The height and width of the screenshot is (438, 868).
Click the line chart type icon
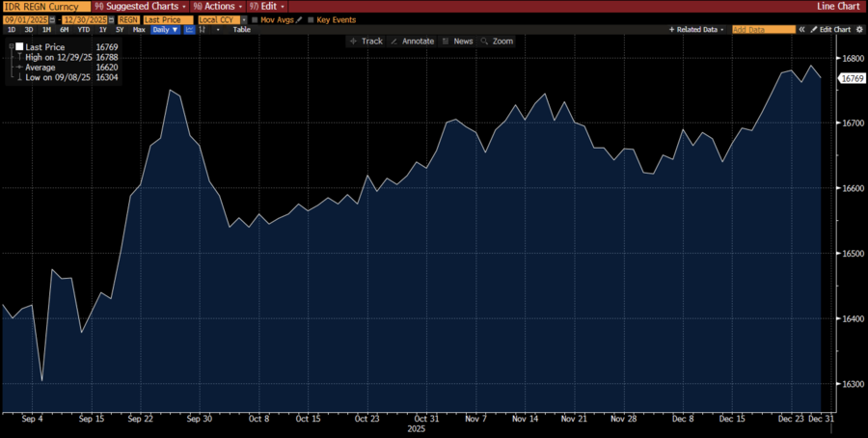pyautogui.click(x=188, y=30)
